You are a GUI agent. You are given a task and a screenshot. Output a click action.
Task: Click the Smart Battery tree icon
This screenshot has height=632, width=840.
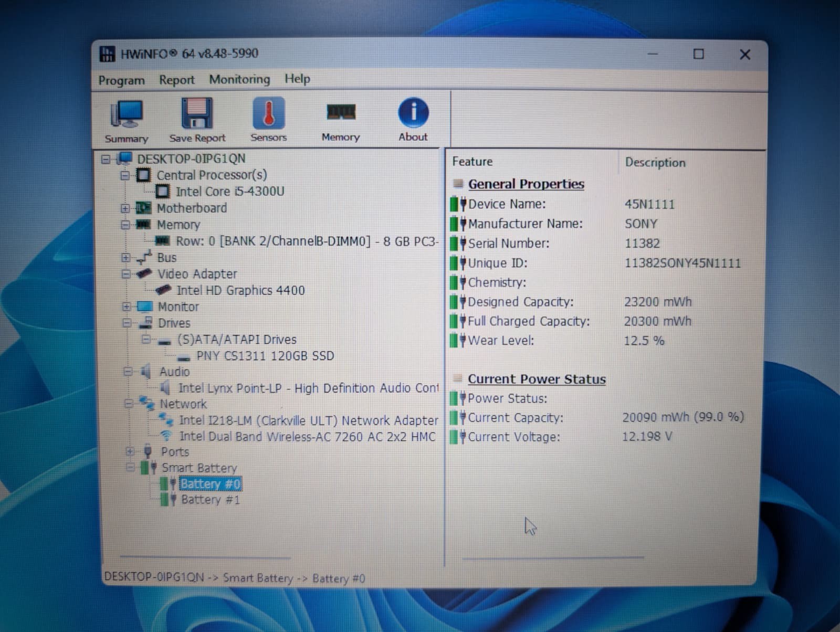coord(149,468)
